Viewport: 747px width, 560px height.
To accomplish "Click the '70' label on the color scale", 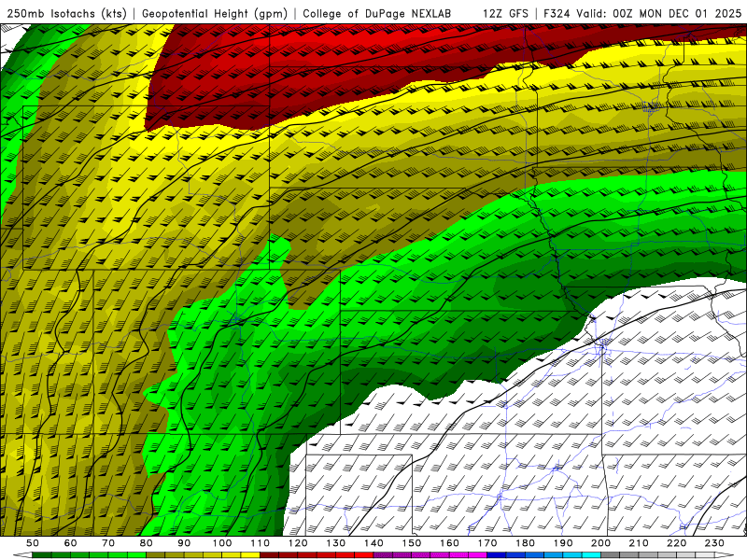I will (108, 543).
